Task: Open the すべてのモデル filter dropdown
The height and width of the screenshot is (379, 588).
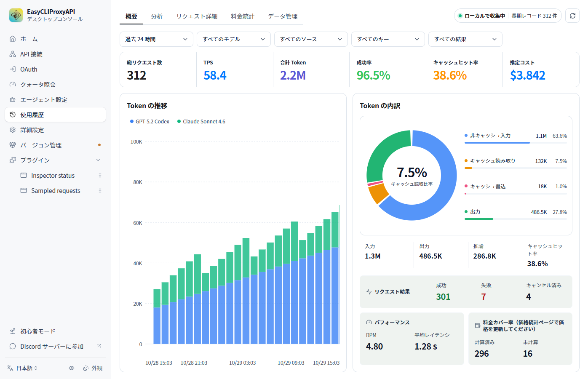Action: click(x=234, y=39)
